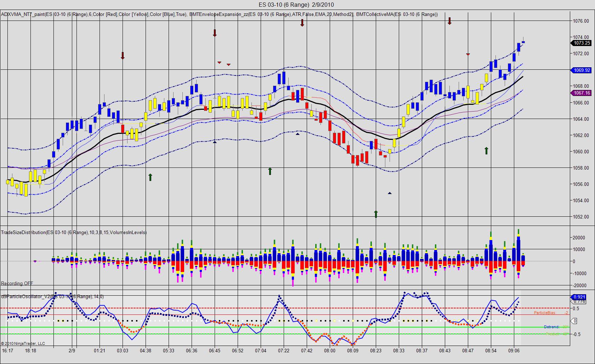Image resolution: width=595 pixels, height=364 pixels.
Task: Select the TradeSizeDistribution panel label
Action: pyautogui.click(x=74, y=232)
